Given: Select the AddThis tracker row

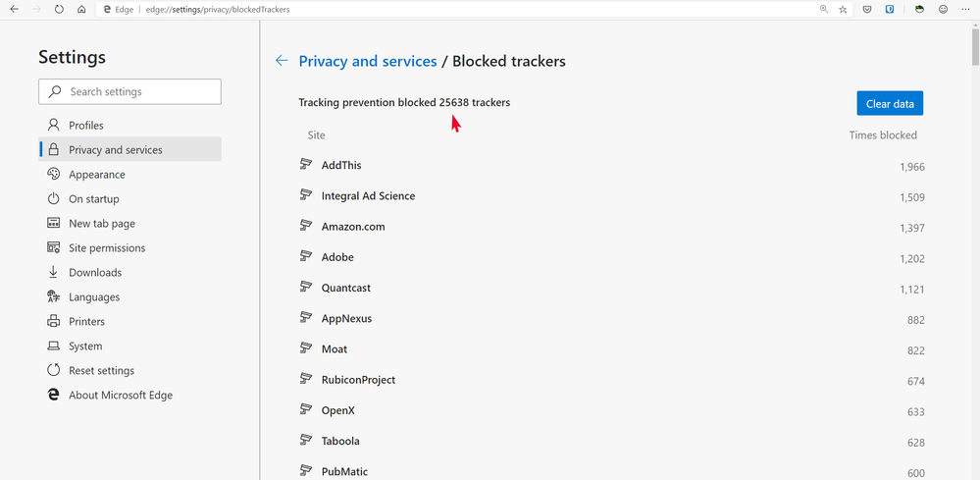Looking at the screenshot, I should point(612,166).
